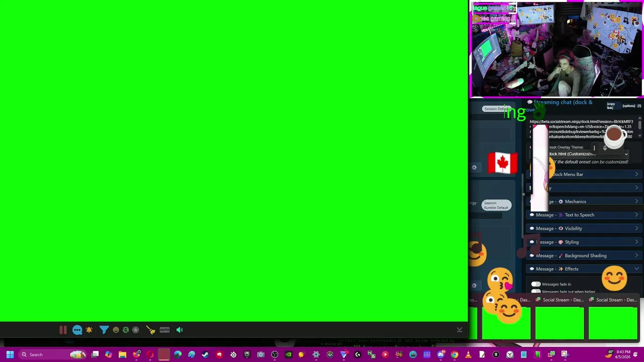Toggle text-to-speech green speaker icon
The width and height of the screenshot is (644, 362).
[180, 330]
